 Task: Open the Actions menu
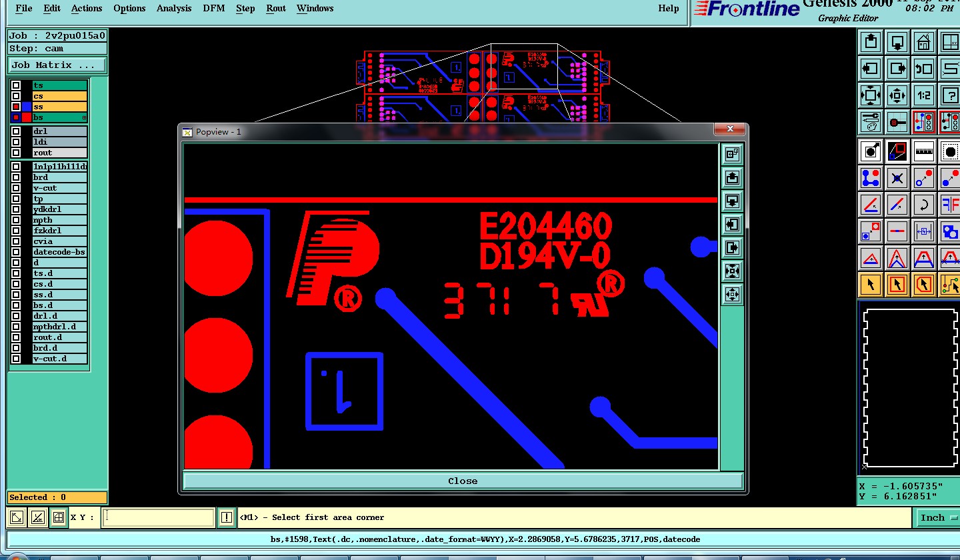(87, 9)
